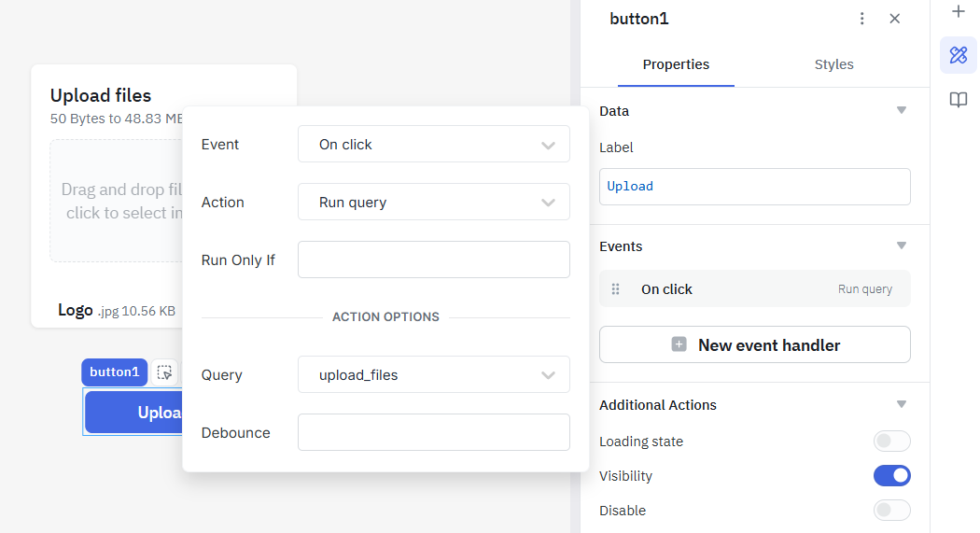This screenshot has height=533, width=980.
Task: Open the Query dropdown showing upload_files
Action: click(x=434, y=374)
